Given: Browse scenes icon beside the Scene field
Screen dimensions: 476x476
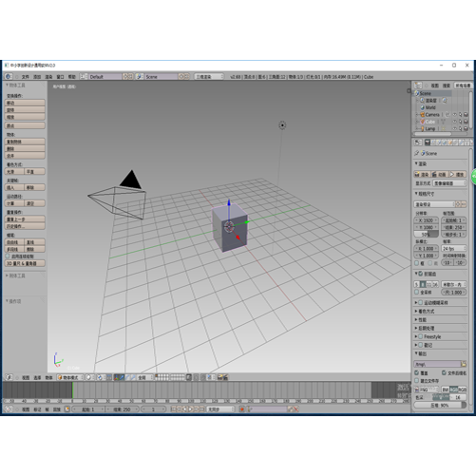Looking at the screenshot, I should [140, 76].
